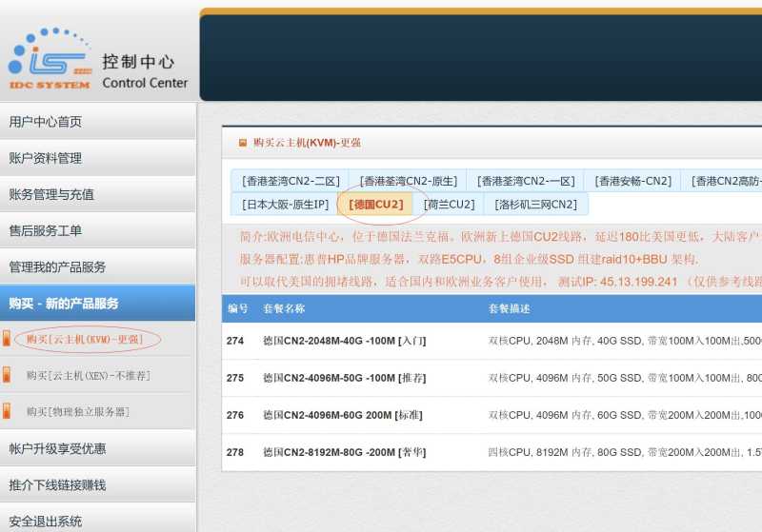Click the 购买云主机(KVM)-更强 page heading

click(307, 143)
